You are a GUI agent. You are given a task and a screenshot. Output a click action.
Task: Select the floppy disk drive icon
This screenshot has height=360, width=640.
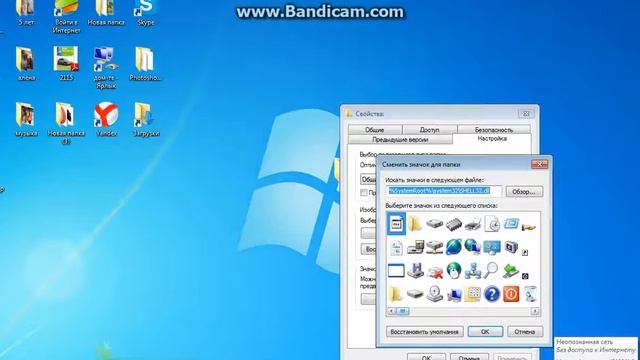point(415,271)
